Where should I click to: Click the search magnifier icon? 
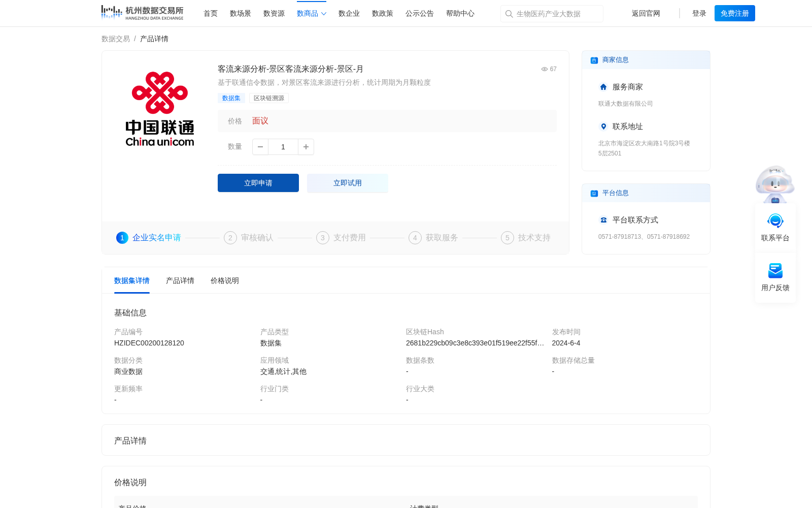(509, 14)
